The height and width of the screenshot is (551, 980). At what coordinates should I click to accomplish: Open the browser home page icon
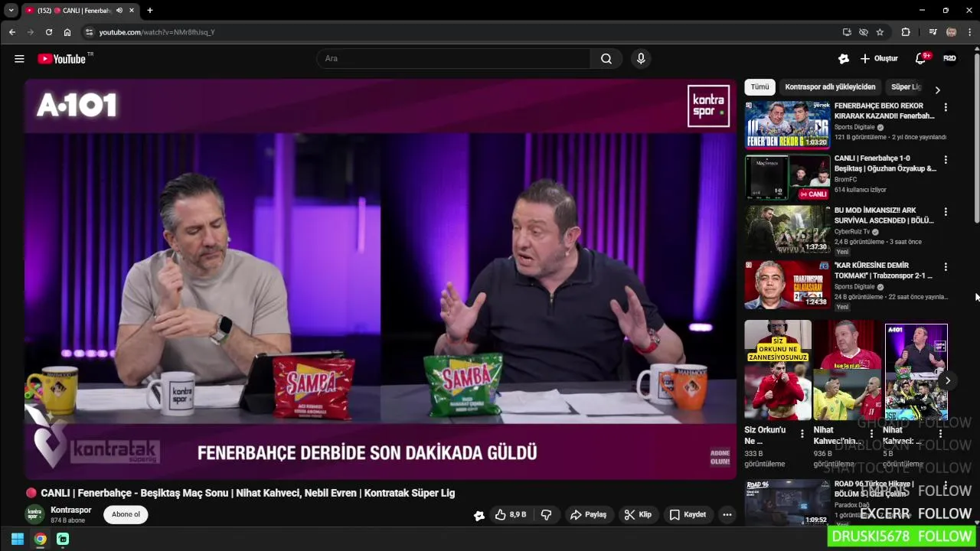pyautogui.click(x=67, y=32)
